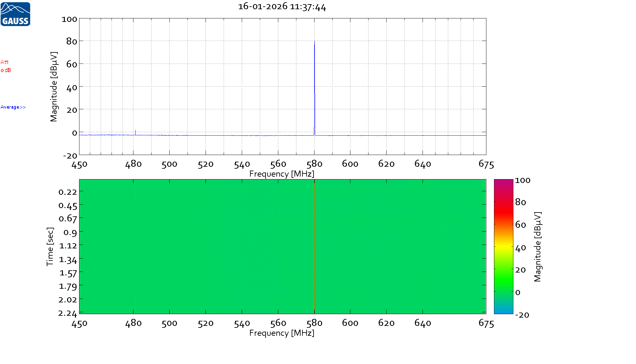Toggle the Average trace display
Image resolution: width=636 pixels, height=364 pixels.
(13, 107)
